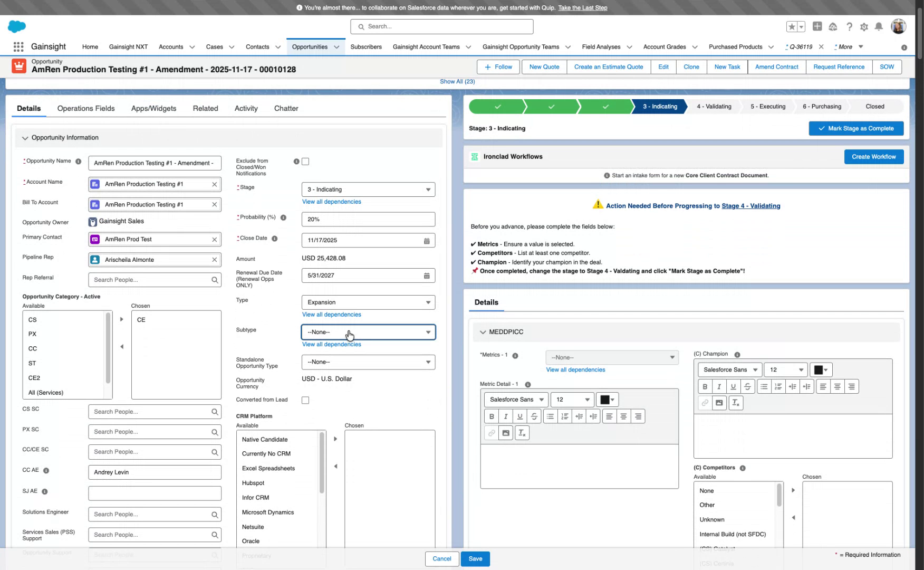Click the Insert Image icon in Champion editor

click(x=719, y=403)
